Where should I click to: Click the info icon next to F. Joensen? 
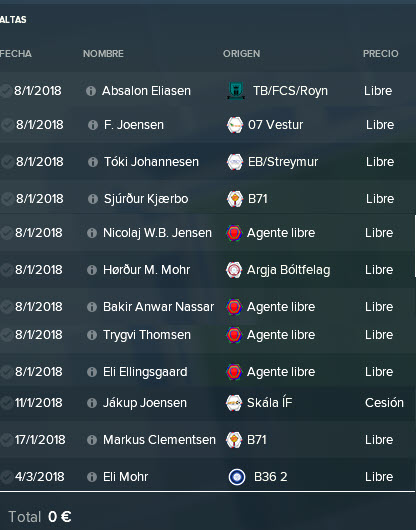coord(93,125)
